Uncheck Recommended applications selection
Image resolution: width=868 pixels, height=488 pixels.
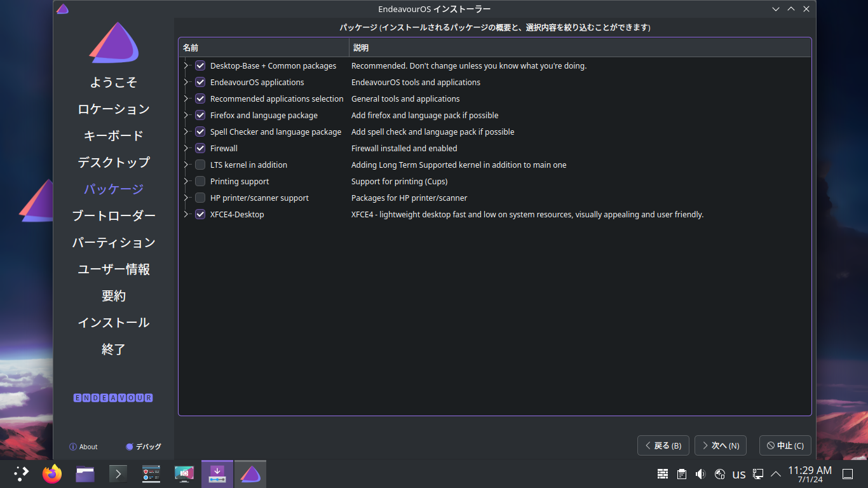coord(200,98)
